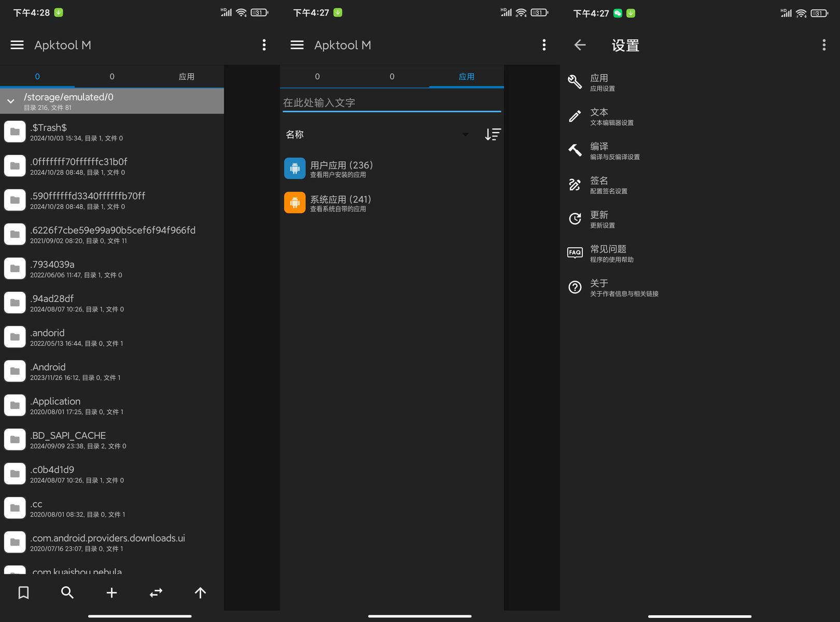Click blue Android icon of 用户应用
The image size is (840, 622).
click(x=295, y=168)
